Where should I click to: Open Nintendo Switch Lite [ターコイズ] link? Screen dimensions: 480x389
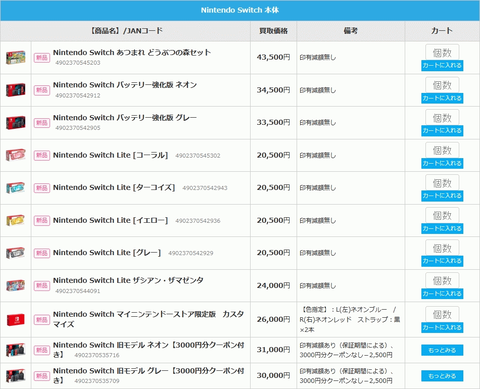coord(114,187)
